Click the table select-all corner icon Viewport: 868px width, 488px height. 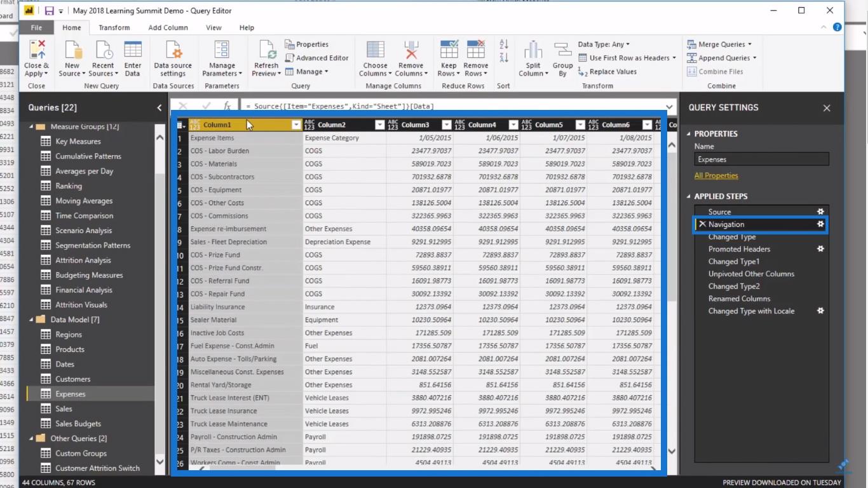181,125
